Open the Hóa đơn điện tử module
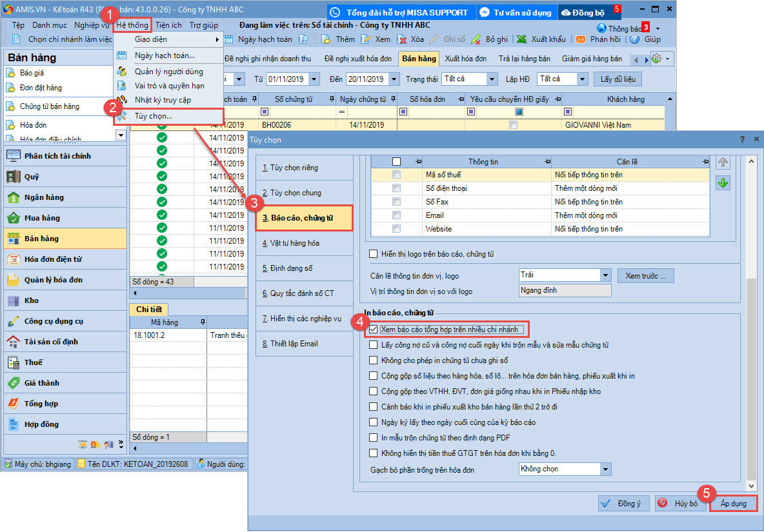Viewport: 764px width, 532px height. [53, 259]
